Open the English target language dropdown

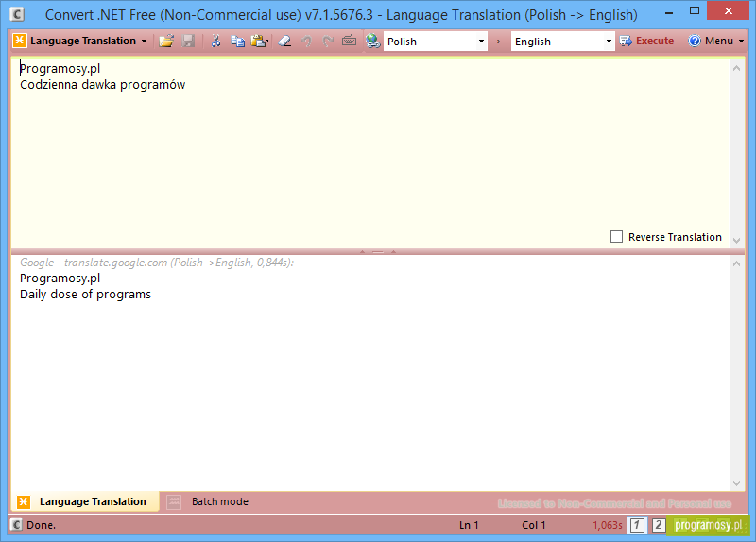click(609, 42)
